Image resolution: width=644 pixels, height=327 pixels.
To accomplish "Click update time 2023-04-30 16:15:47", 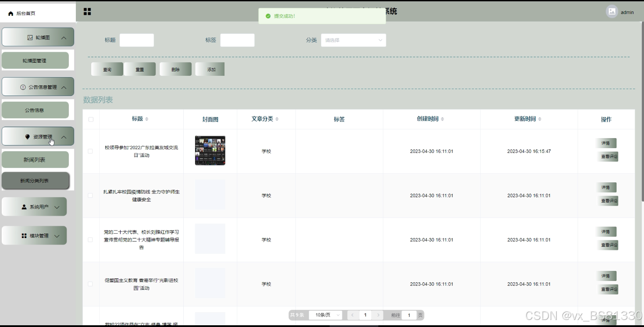I will pos(529,151).
